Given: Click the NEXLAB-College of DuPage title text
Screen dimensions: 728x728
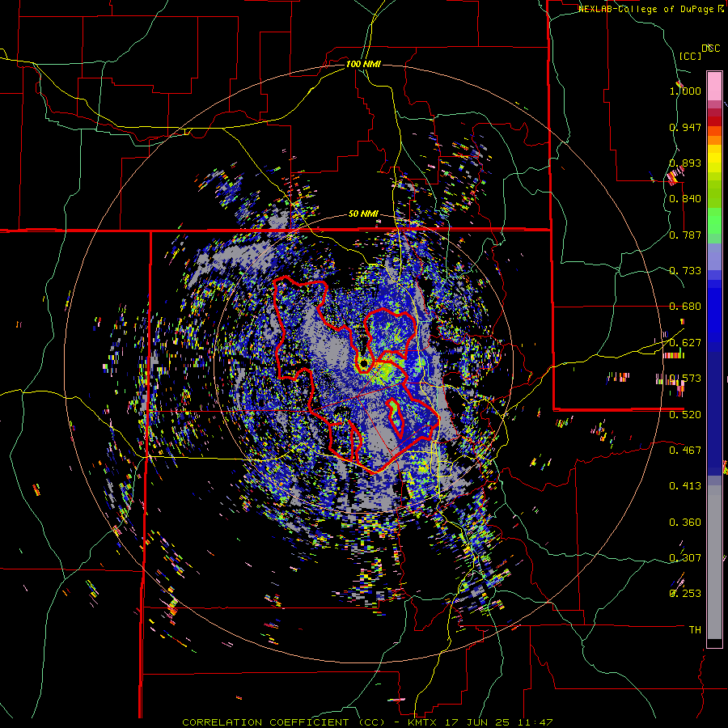Looking at the screenshot, I should click(x=651, y=9).
